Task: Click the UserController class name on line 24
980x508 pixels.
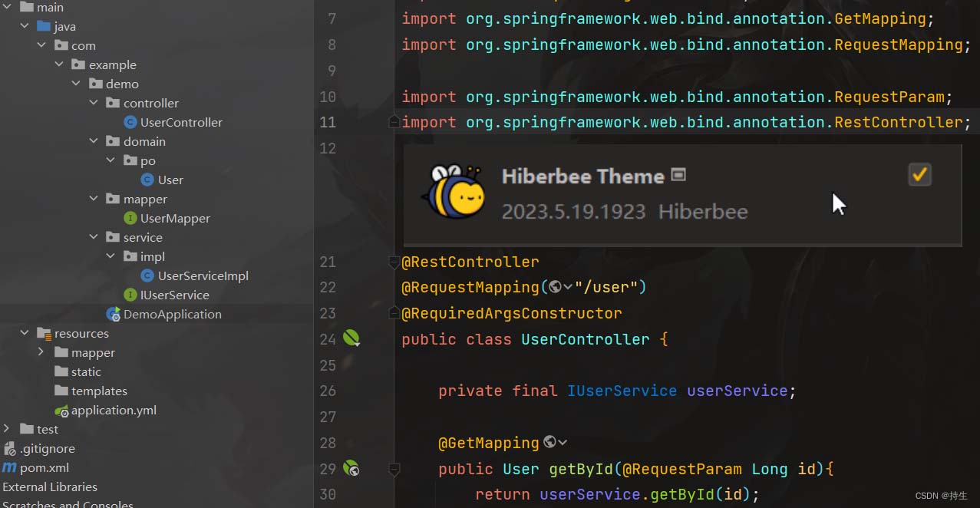Action: click(x=586, y=339)
